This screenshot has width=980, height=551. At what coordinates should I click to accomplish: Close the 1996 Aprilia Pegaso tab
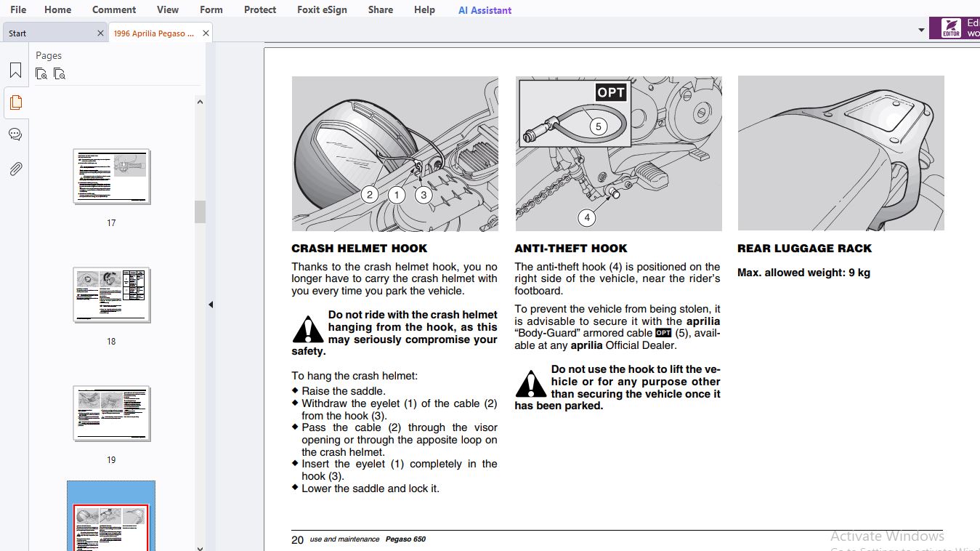click(206, 33)
